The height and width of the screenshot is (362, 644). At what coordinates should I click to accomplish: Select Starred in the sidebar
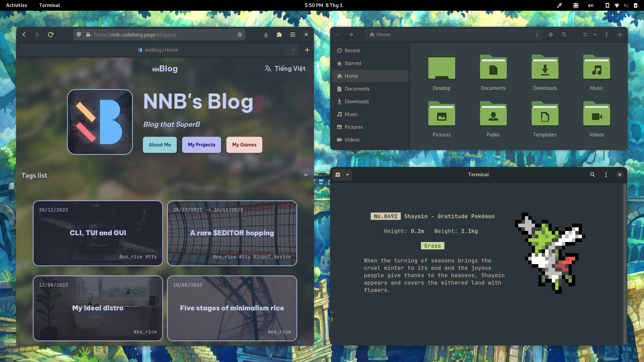pos(370,63)
